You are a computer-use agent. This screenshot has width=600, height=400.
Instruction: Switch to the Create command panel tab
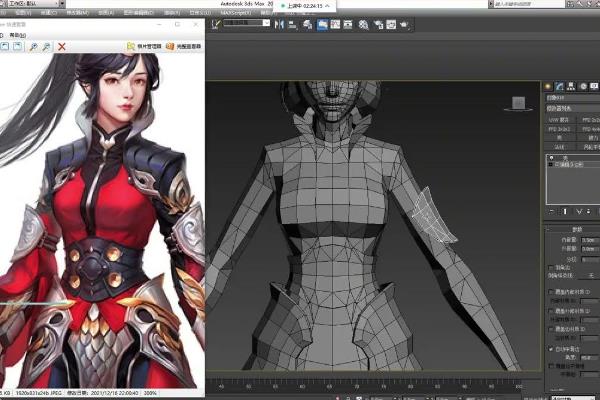point(548,87)
